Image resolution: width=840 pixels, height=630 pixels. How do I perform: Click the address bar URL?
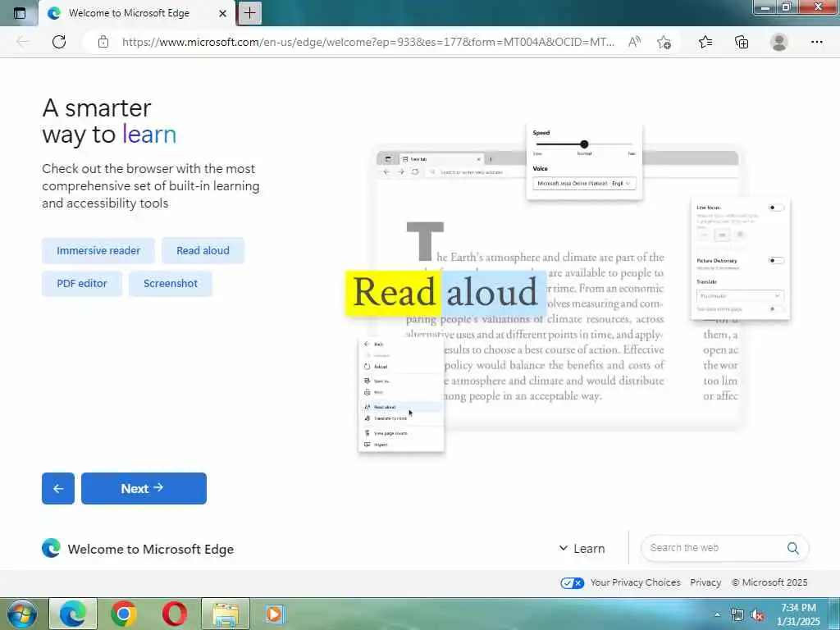tap(368, 42)
